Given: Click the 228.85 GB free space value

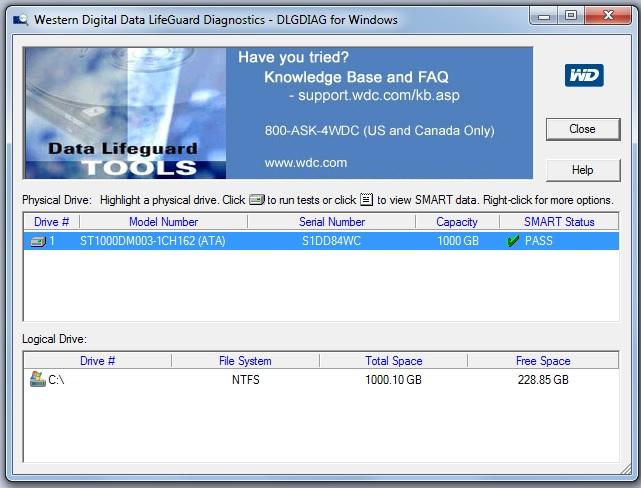Looking at the screenshot, I should click(543, 380).
